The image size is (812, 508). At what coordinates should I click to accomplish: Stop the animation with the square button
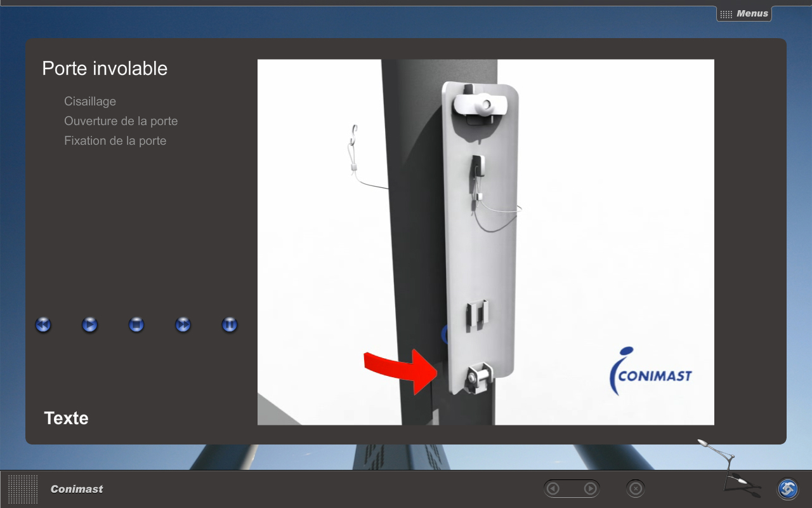[x=136, y=325]
